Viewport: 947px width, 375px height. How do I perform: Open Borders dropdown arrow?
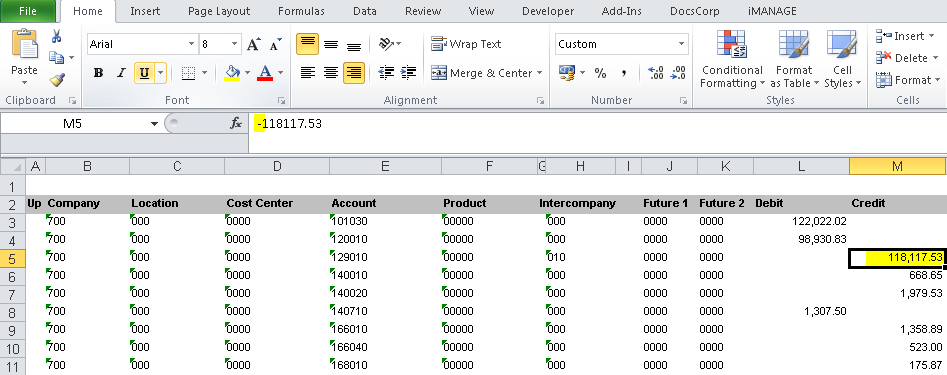[x=204, y=73]
